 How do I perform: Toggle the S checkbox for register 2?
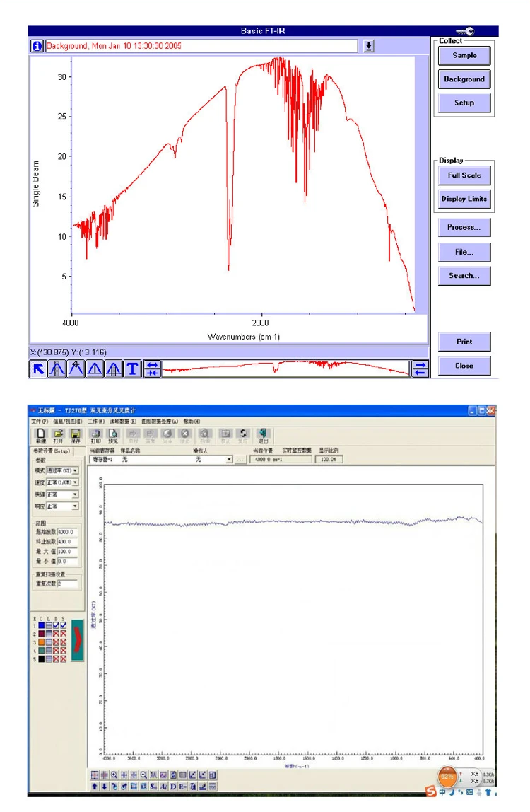pyautogui.click(x=63, y=634)
